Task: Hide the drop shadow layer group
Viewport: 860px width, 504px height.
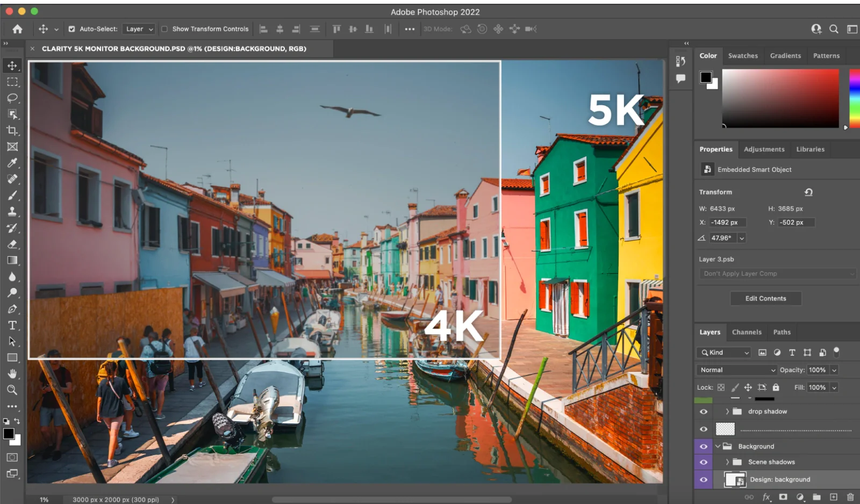Action: click(x=703, y=412)
